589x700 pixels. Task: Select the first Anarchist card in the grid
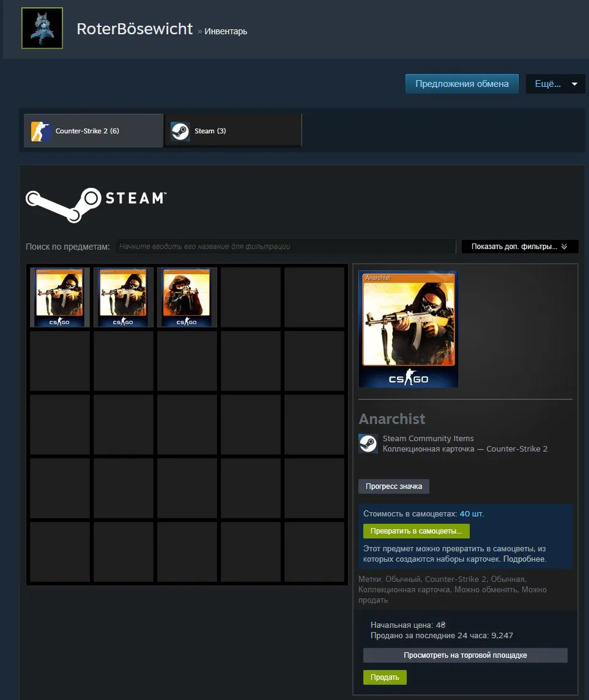(60, 297)
